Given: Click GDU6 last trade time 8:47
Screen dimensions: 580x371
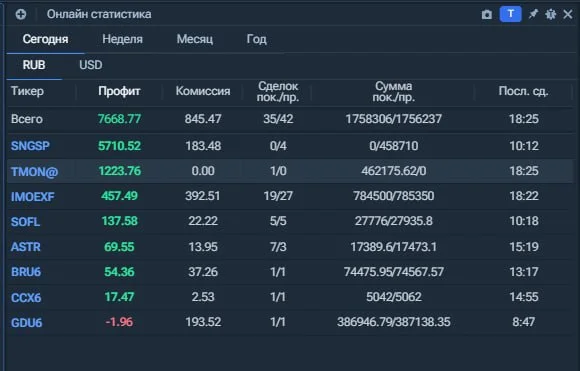Looking at the screenshot, I should [x=524, y=322].
